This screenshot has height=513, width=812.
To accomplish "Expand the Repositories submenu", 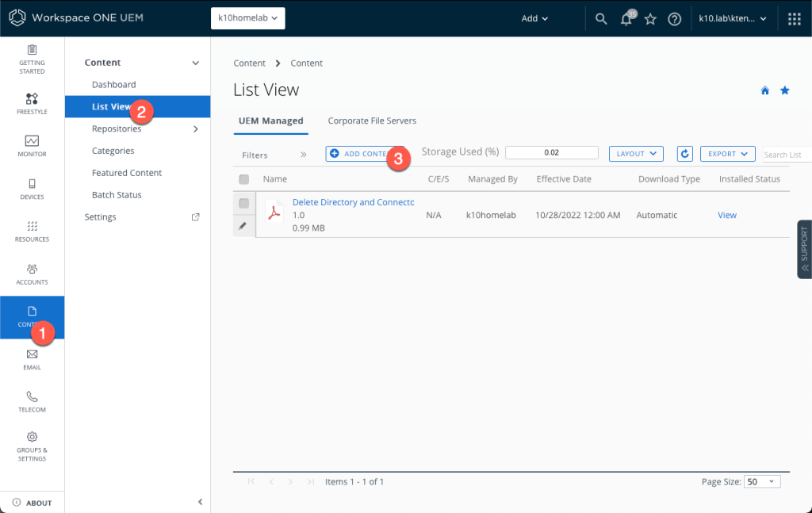I will pyautogui.click(x=195, y=128).
